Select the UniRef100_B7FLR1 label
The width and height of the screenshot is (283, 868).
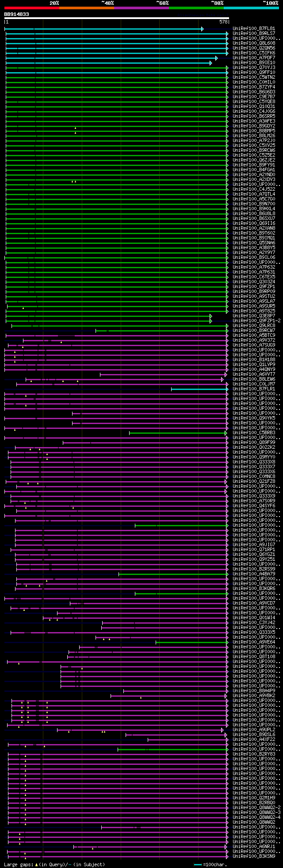254,389
